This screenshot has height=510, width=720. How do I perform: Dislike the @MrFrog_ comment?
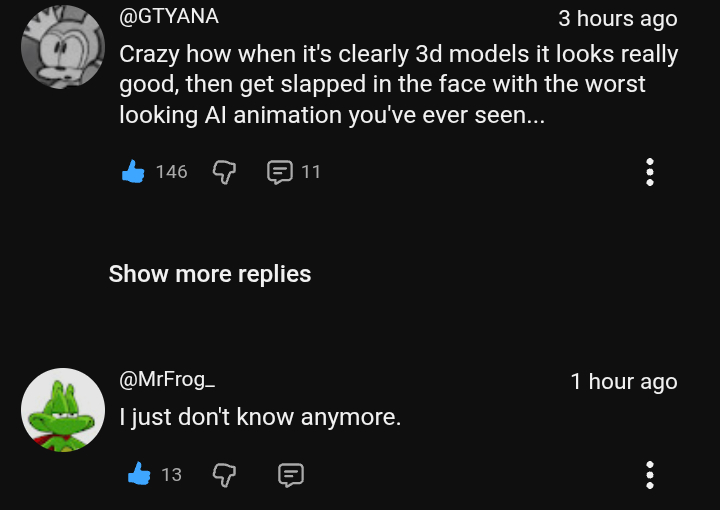coord(224,474)
